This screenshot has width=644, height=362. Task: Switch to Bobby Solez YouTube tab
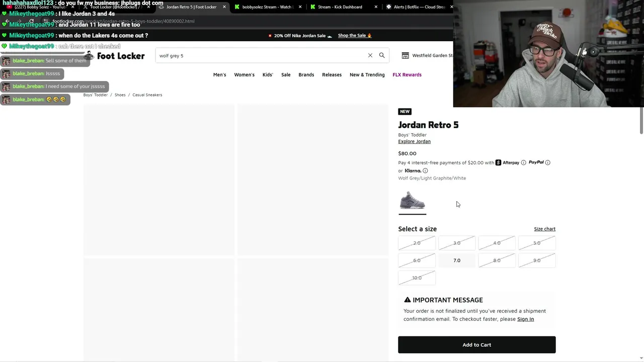39,7
